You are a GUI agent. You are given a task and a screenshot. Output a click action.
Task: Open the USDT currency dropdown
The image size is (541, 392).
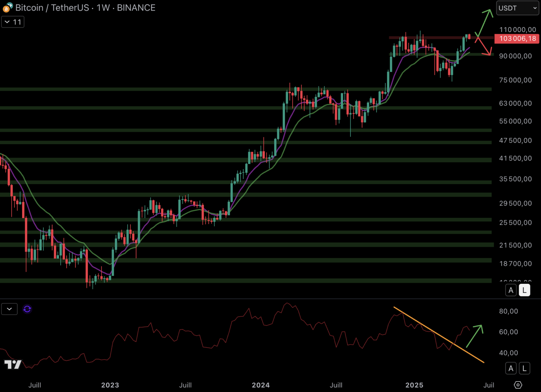pyautogui.click(x=517, y=8)
